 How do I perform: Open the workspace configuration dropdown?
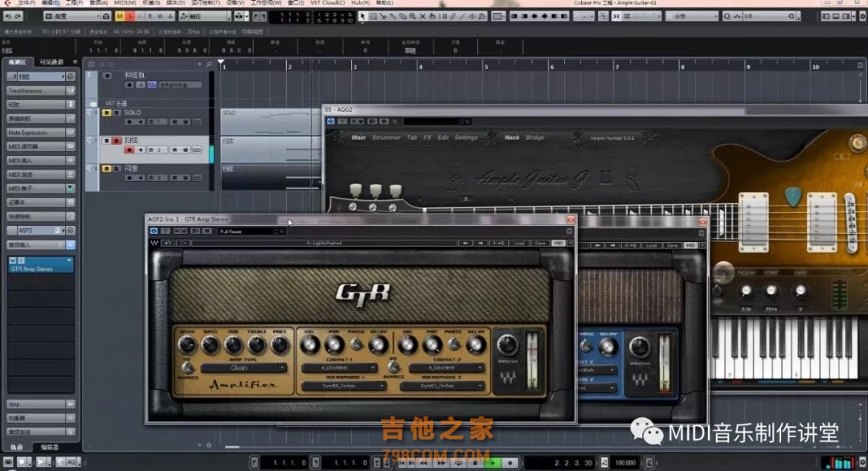[x=72, y=16]
